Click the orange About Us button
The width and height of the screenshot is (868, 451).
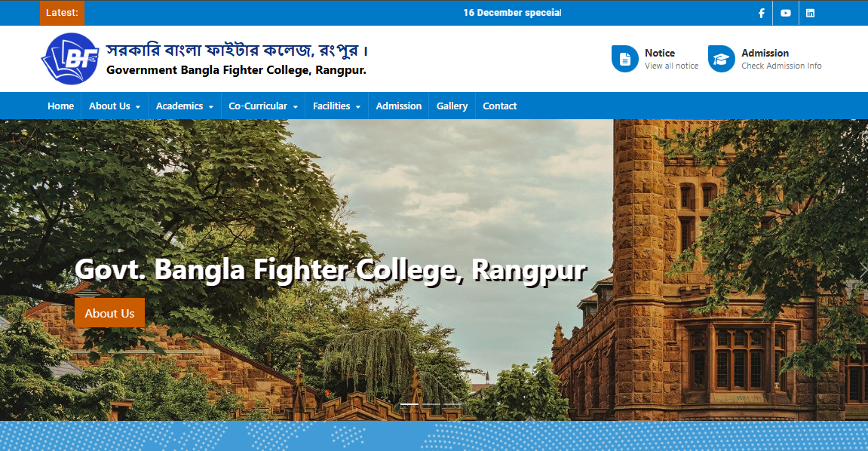point(109,313)
